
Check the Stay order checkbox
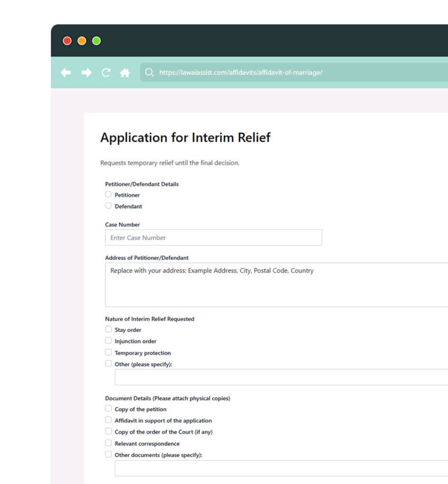tap(108, 329)
